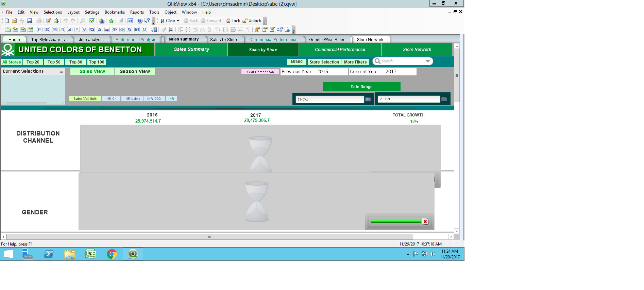Create a Statistics Box with the sigma icon
This screenshot has width=644, height=290.
click(47, 30)
